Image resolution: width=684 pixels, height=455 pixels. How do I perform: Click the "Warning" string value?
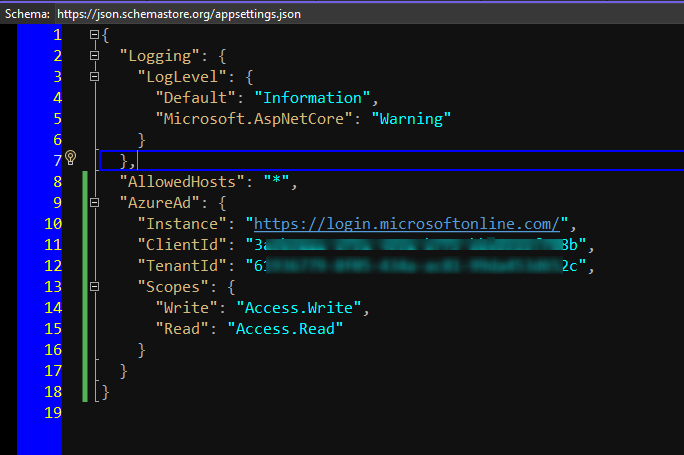click(x=411, y=119)
